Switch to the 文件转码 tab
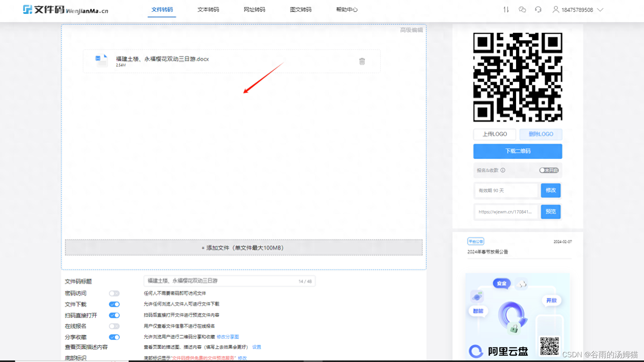Image resolution: width=644 pixels, height=362 pixels. pos(162,9)
